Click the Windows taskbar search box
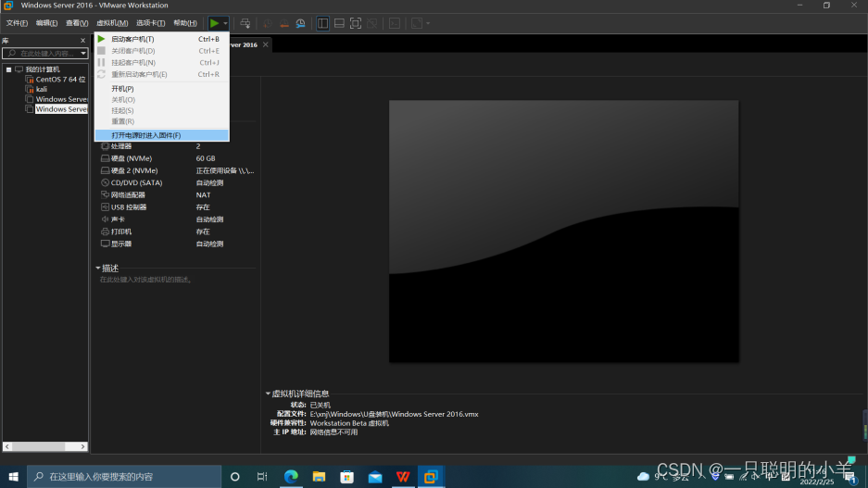 tap(125, 477)
